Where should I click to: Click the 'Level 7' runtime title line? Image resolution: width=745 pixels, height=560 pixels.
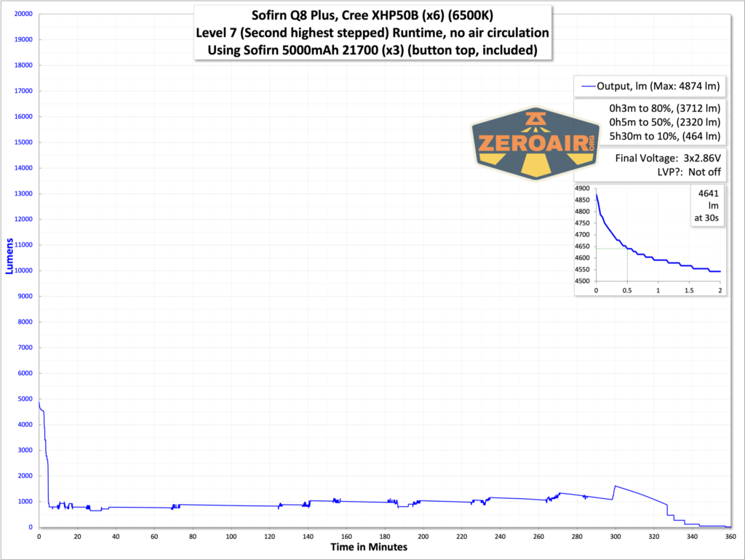[x=372, y=33]
